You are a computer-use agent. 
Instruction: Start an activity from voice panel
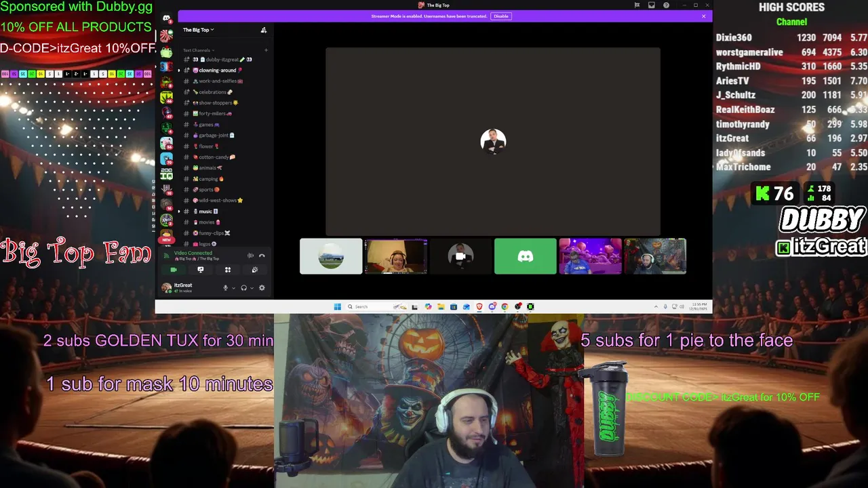pos(228,270)
